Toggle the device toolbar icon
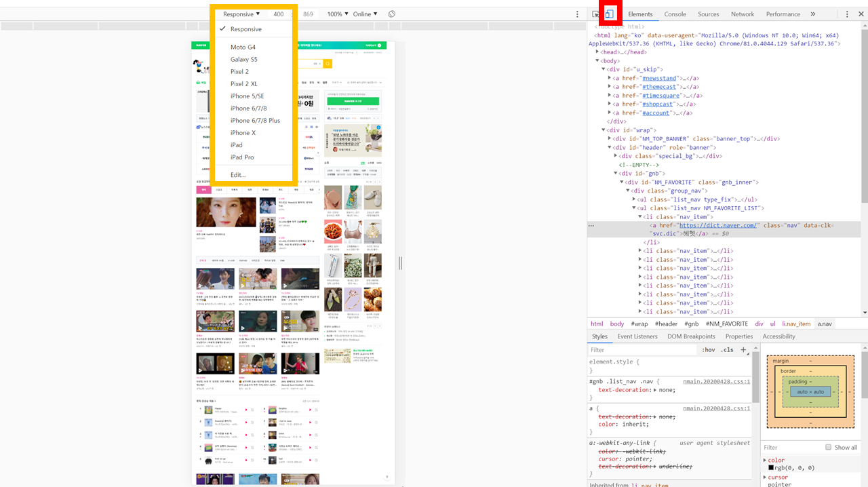Screen dimensions: 868x487 (609, 14)
